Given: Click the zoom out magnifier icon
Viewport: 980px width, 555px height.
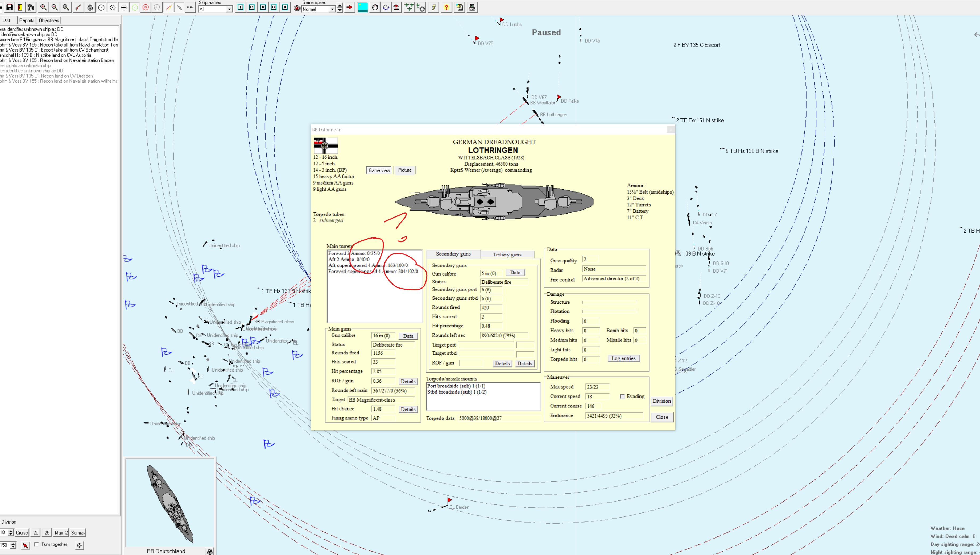Looking at the screenshot, I should pyautogui.click(x=55, y=7).
